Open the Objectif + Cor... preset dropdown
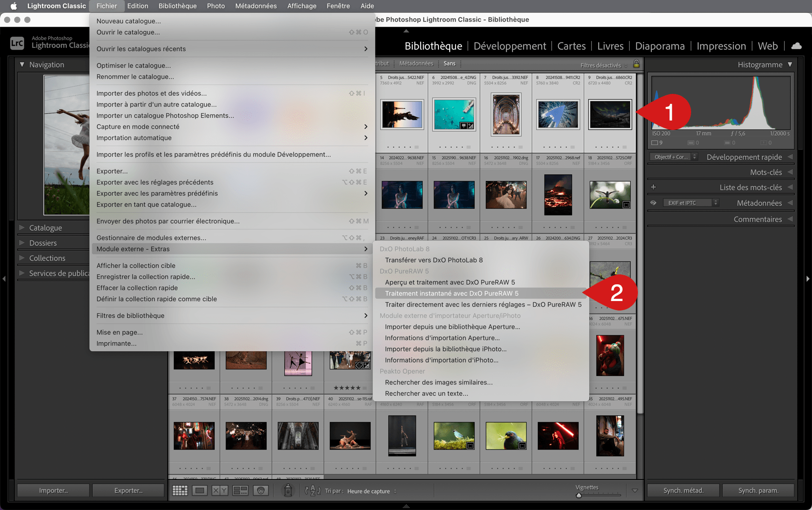The width and height of the screenshot is (812, 510). [674, 157]
